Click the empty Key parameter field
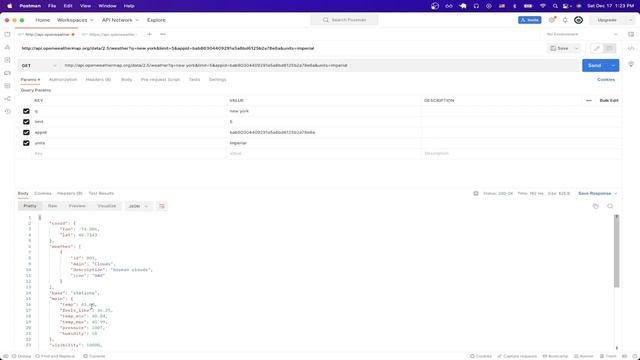640x360 pixels. 129,153
